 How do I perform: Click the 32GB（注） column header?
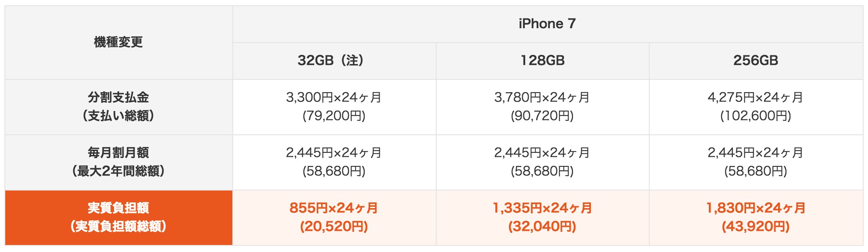[x=334, y=61]
